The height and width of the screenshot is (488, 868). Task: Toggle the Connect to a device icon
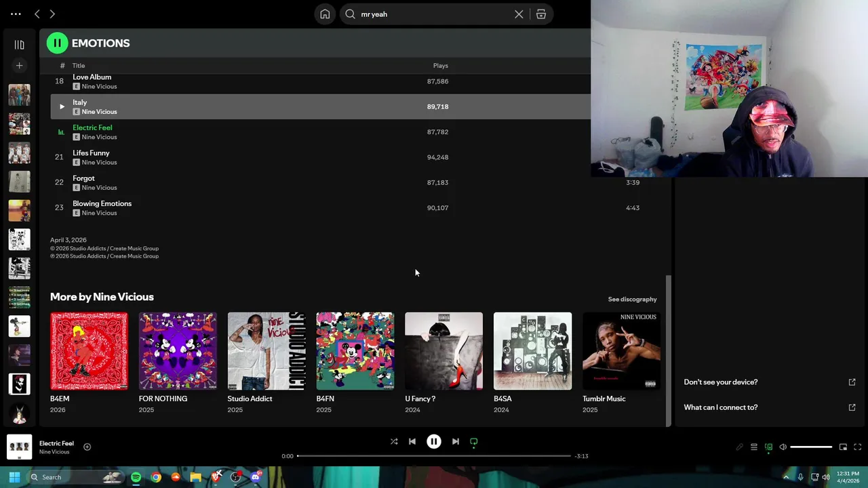pos(768,447)
